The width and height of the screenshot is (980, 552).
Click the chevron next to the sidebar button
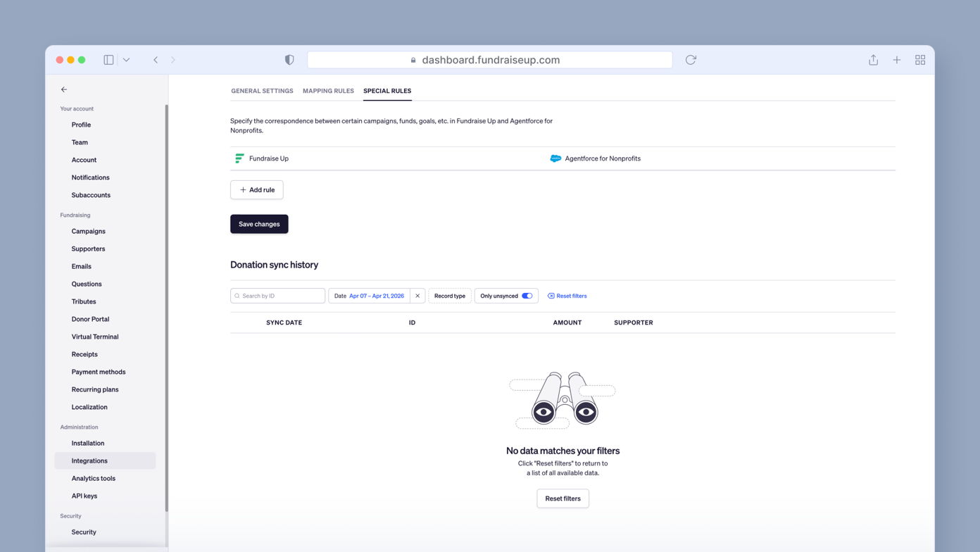(x=127, y=60)
